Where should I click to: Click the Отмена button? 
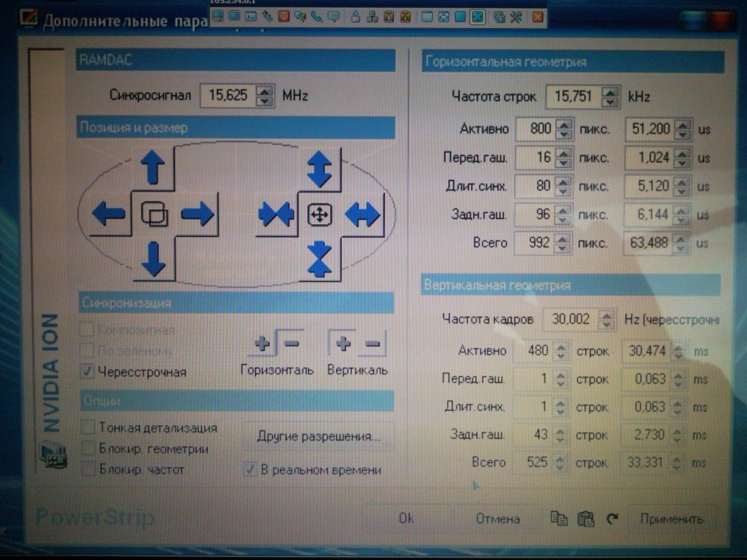pos(497,518)
